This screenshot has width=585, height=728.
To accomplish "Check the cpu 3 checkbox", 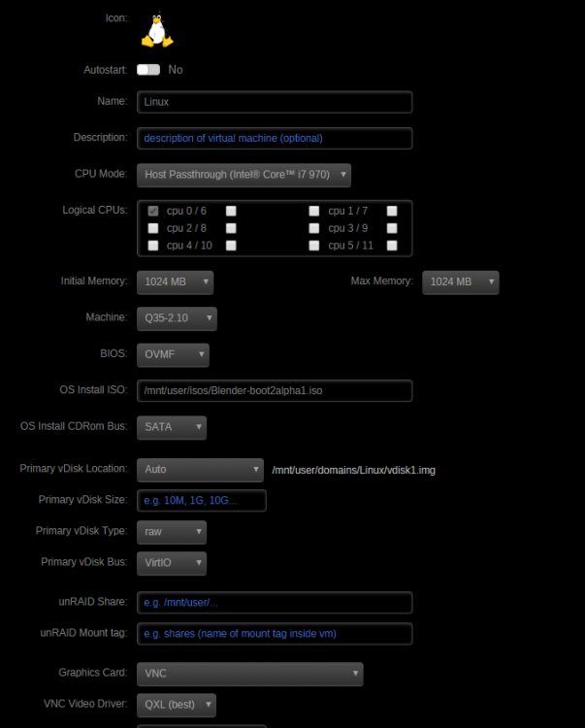I will (x=314, y=228).
